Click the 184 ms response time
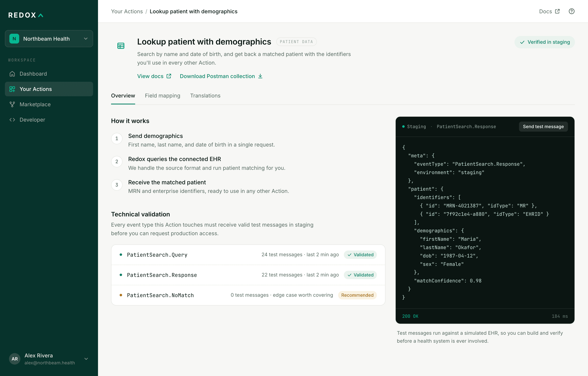 coord(560,316)
